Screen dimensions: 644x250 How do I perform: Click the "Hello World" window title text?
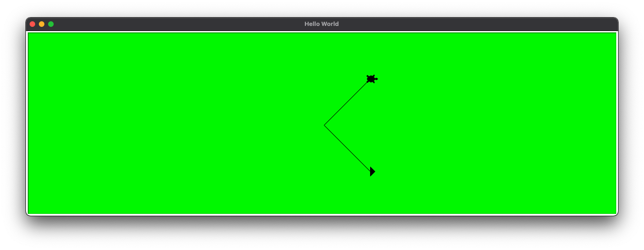tap(322, 24)
